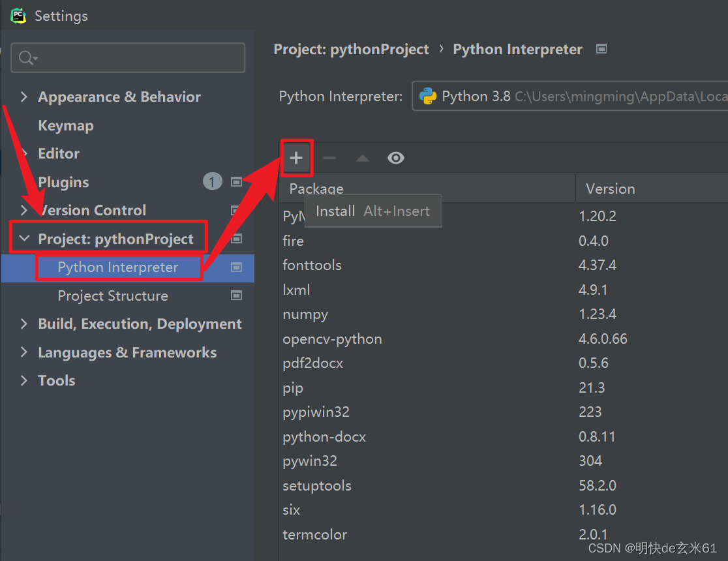Click the badge icon next to Project Structure
The width and height of the screenshot is (728, 561).
[236, 295]
